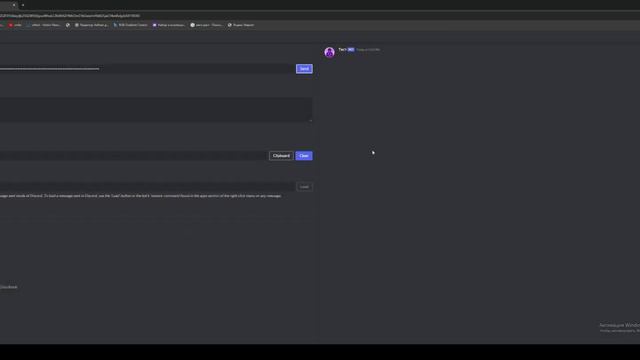Viewport: 640px width, 360px height.
Task: Focus the webhook URL field beside Send
Action: (147, 69)
